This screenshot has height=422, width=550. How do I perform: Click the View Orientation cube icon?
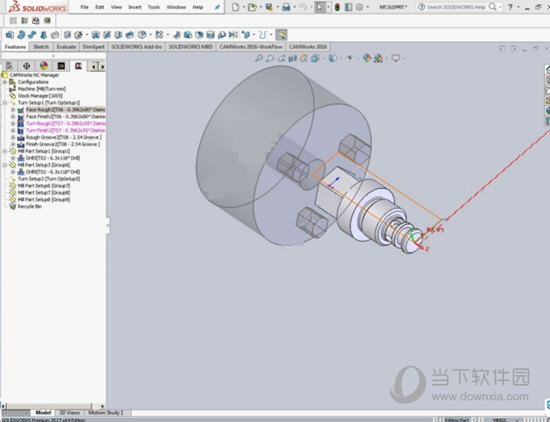315,58
